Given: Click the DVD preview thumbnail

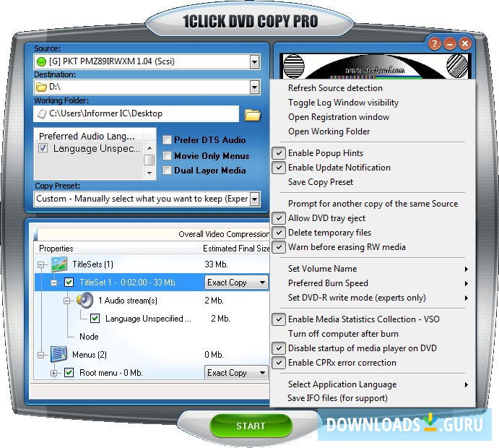Looking at the screenshot, I should click(375, 66).
